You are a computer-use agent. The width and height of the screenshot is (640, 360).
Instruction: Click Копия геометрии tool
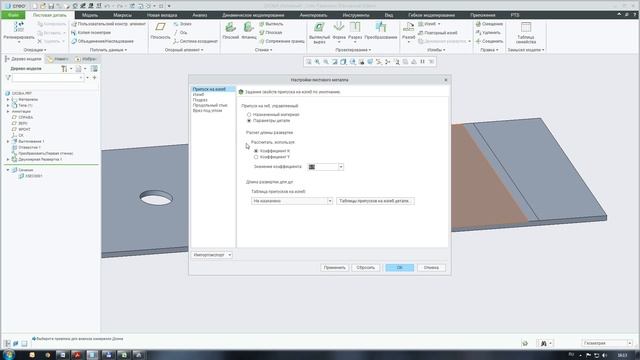click(91, 33)
